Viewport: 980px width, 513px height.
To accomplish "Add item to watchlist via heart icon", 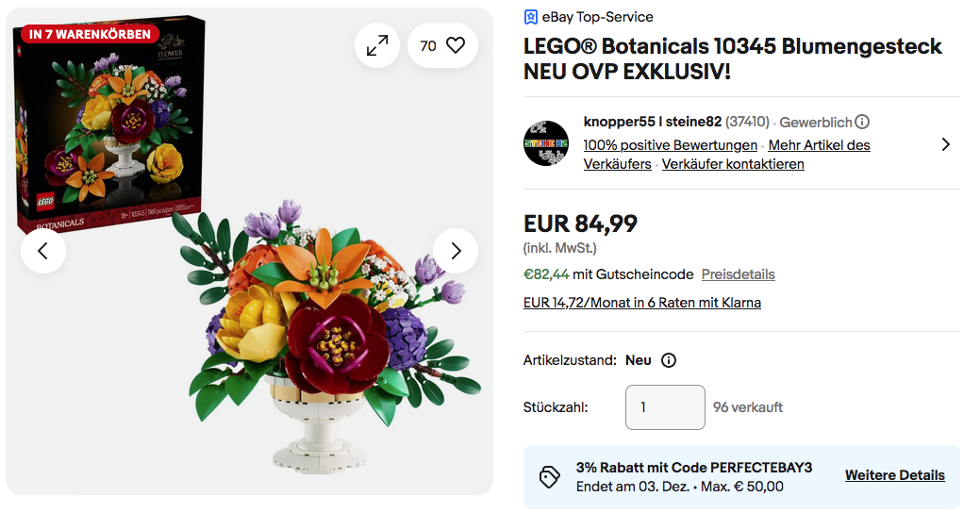I will 456,45.
